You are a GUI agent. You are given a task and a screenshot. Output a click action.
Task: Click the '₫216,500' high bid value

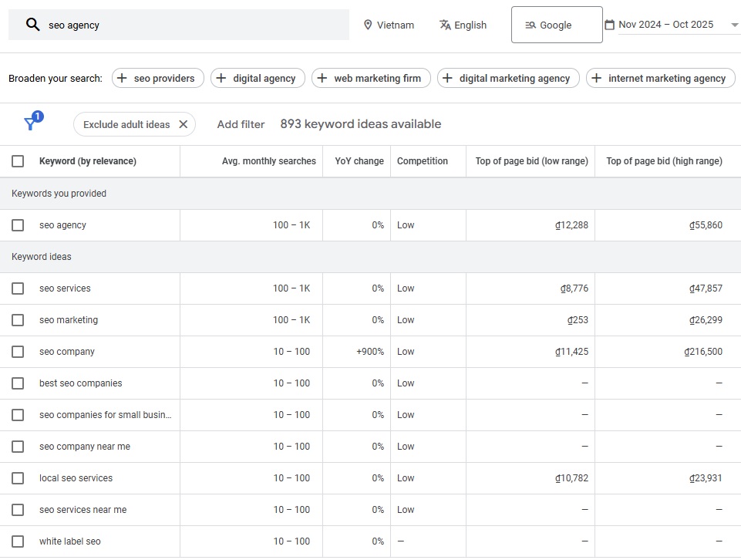703,352
